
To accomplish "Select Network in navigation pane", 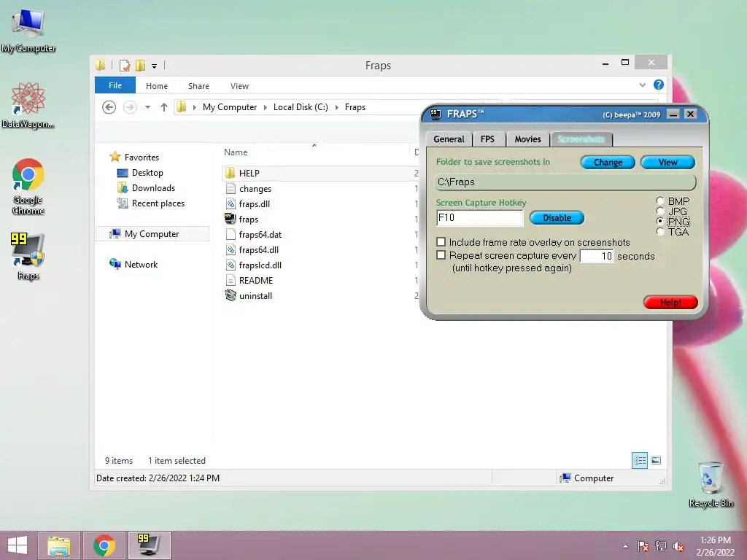I will click(141, 264).
